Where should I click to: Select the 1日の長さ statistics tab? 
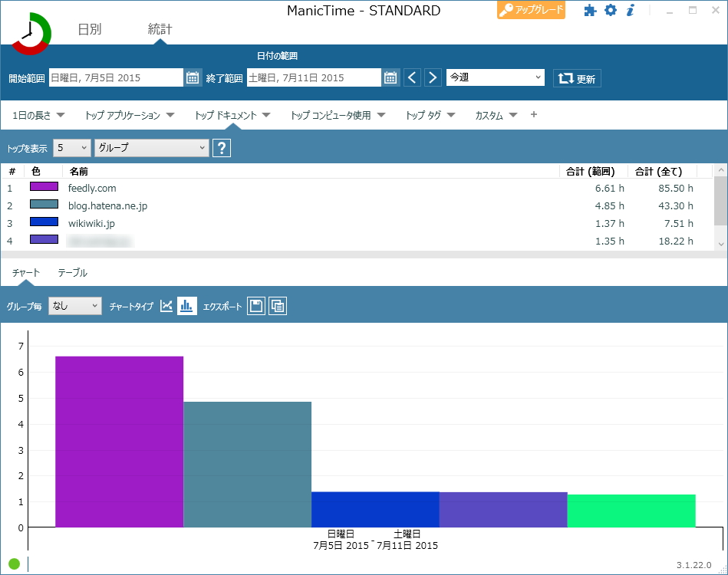click(31, 116)
